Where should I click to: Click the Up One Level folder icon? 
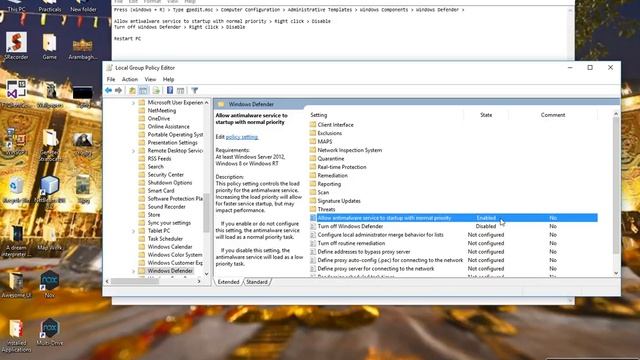[132, 90]
